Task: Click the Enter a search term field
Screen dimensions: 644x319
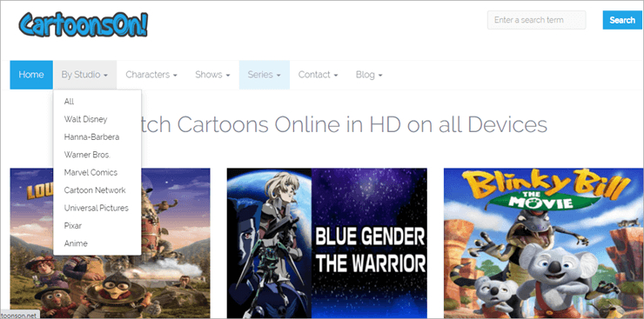Action: 536,20
